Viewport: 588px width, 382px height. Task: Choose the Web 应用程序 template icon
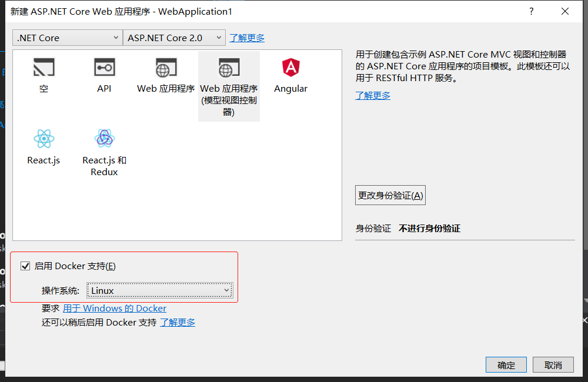click(166, 68)
